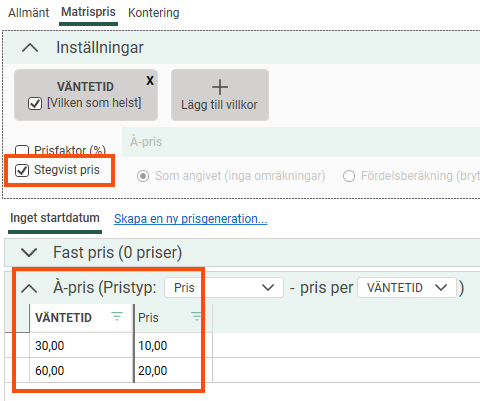This screenshot has height=401, width=480.
Task: Select the Inget startdatum tab
Action: coord(55,218)
